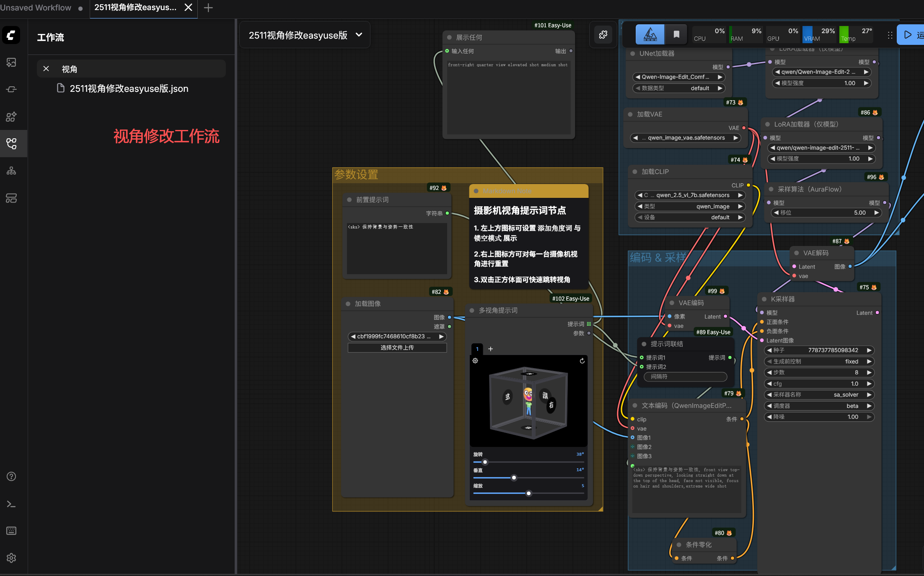Viewport: 924px width, 576px height.
Task: Add a new workflow tab
Action: coord(208,8)
